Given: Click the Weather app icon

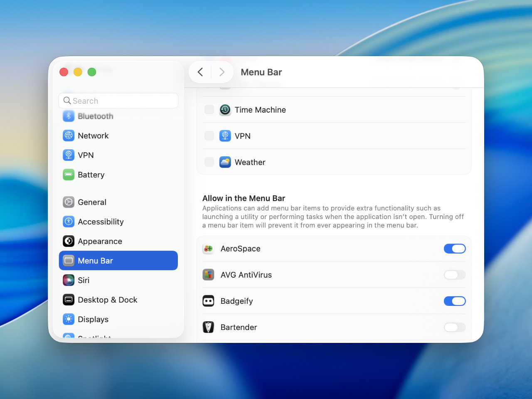Looking at the screenshot, I should [x=225, y=162].
